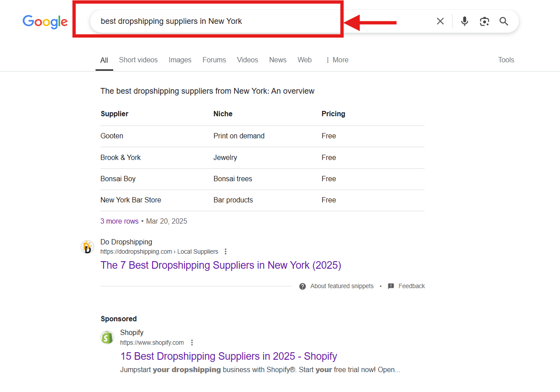Click the Niche column header
Screen dimensions: 560x392
pos(223,114)
